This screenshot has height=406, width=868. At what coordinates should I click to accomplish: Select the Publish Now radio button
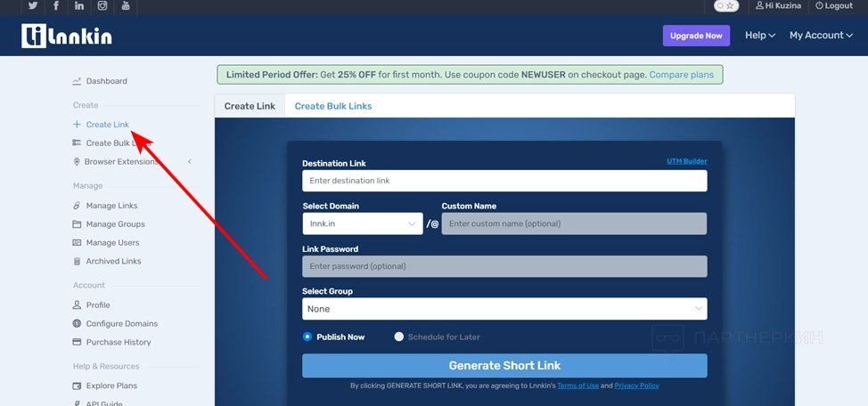pyautogui.click(x=307, y=337)
